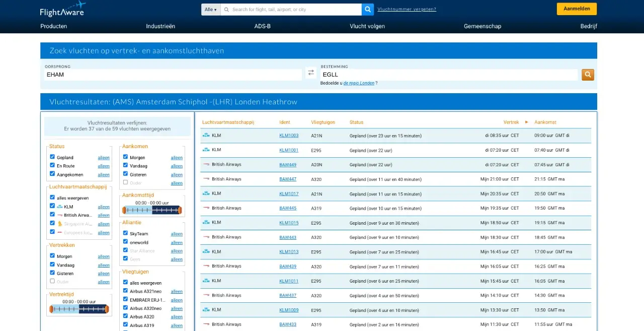Click the Oorsprong field containing EHAM
644x331 pixels.
[173, 75]
